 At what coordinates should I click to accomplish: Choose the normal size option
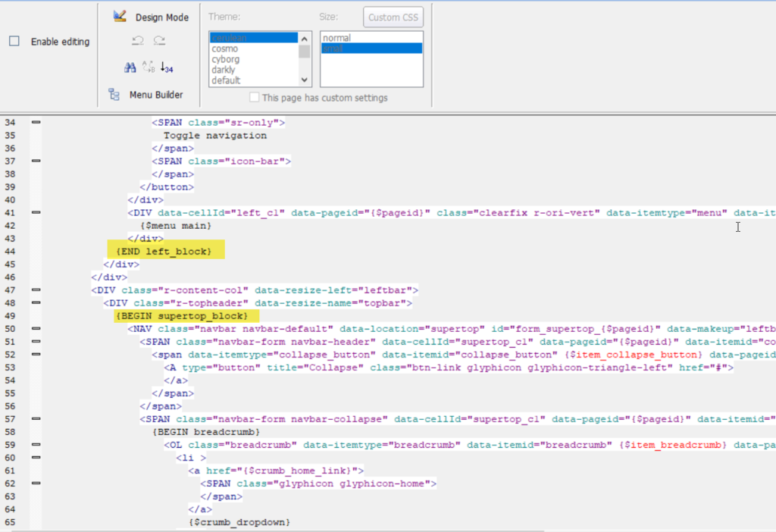tap(336, 38)
